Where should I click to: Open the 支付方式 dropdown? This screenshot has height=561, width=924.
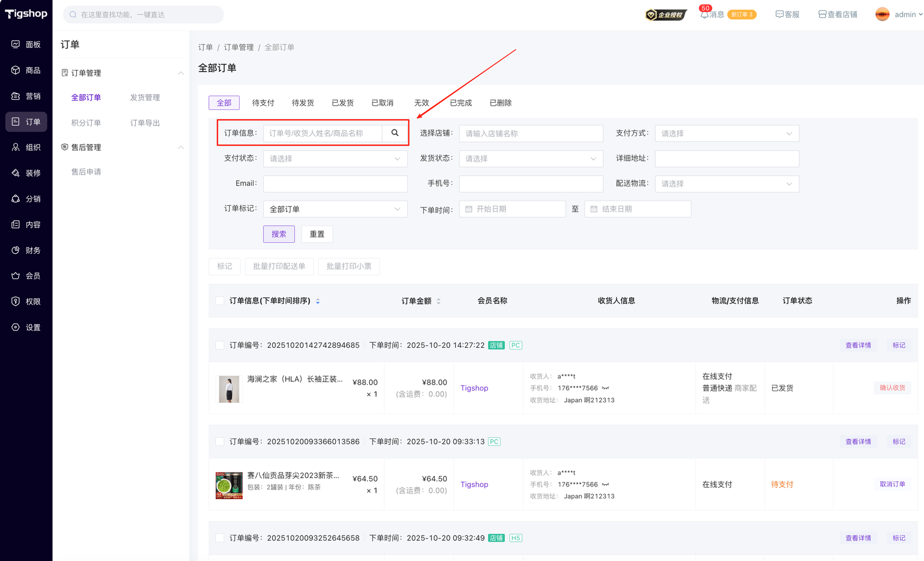tap(726, 133)
